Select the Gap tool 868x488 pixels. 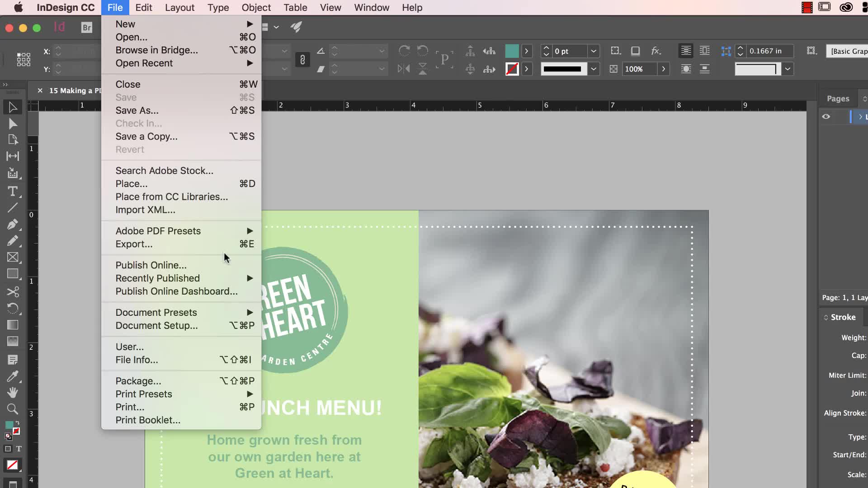tap(13, 156)
